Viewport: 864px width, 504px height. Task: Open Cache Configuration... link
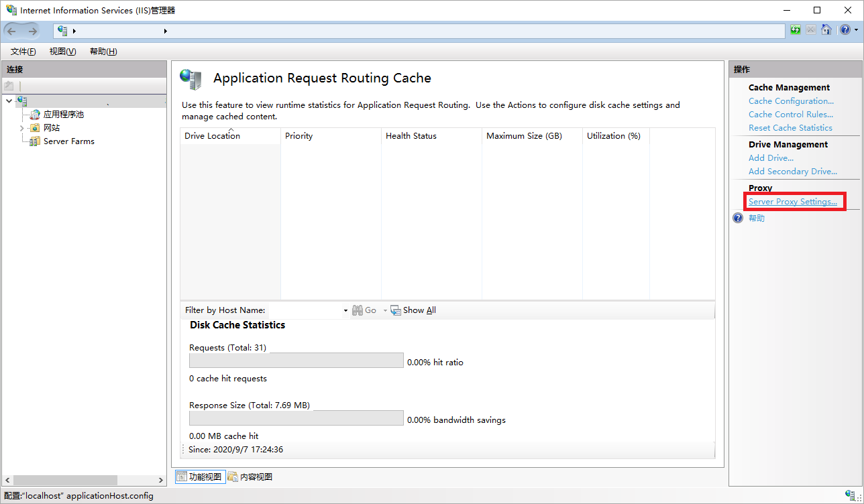pyautogui.click(x=791, y=101)
